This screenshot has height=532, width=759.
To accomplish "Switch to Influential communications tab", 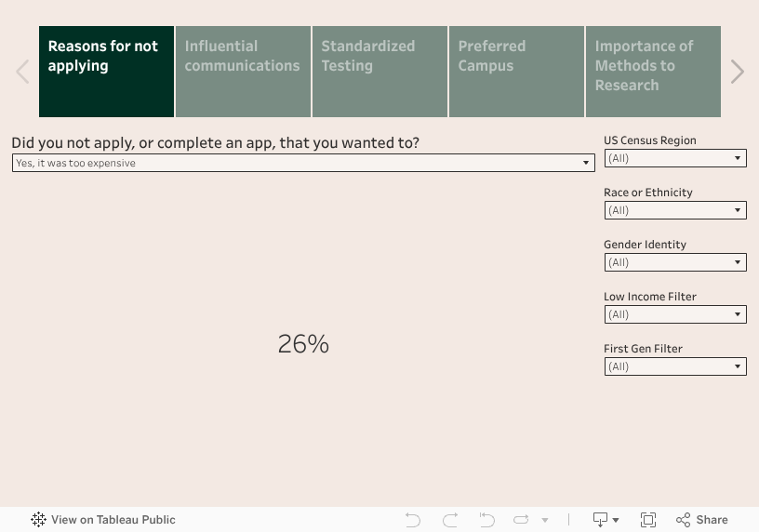I will 243,72.
